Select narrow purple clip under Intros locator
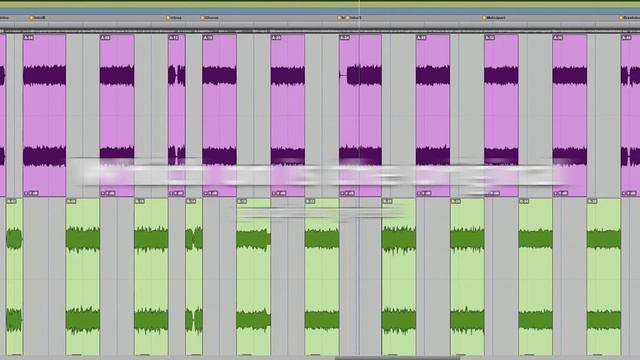 [177, 116]
